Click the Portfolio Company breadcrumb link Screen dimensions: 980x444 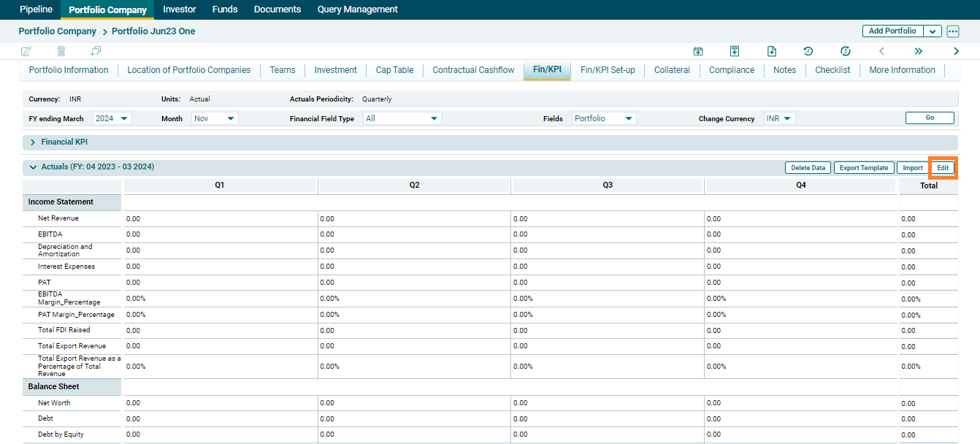pyautogui.click(x=58, y=31)
